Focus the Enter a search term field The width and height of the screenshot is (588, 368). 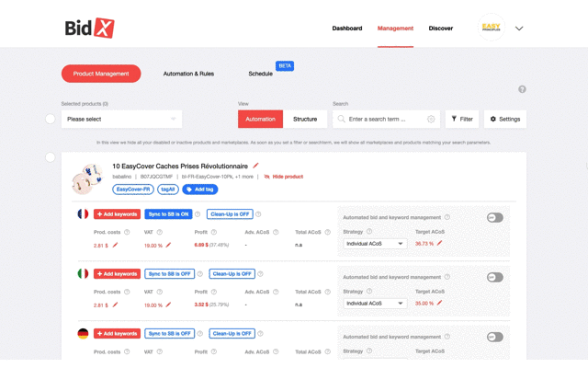pyautogui.click(x=386, y=119)
